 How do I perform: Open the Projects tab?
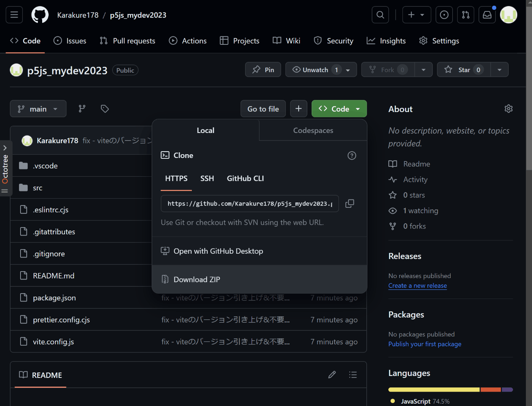pyautogui.click(x=239, y=41)
